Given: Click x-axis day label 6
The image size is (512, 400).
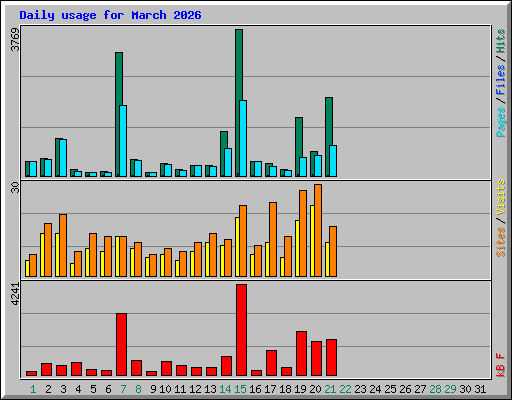Looking at the screenshot, I should (108, 389).
